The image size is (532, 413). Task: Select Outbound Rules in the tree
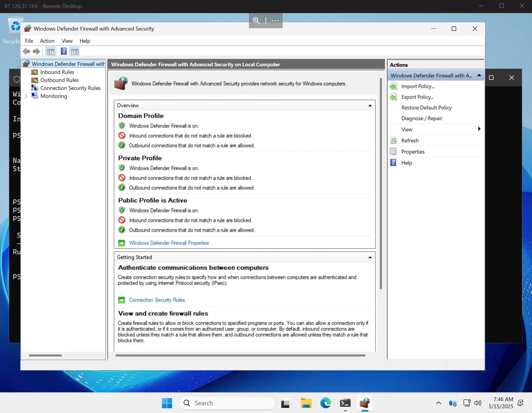coord(60,80)
